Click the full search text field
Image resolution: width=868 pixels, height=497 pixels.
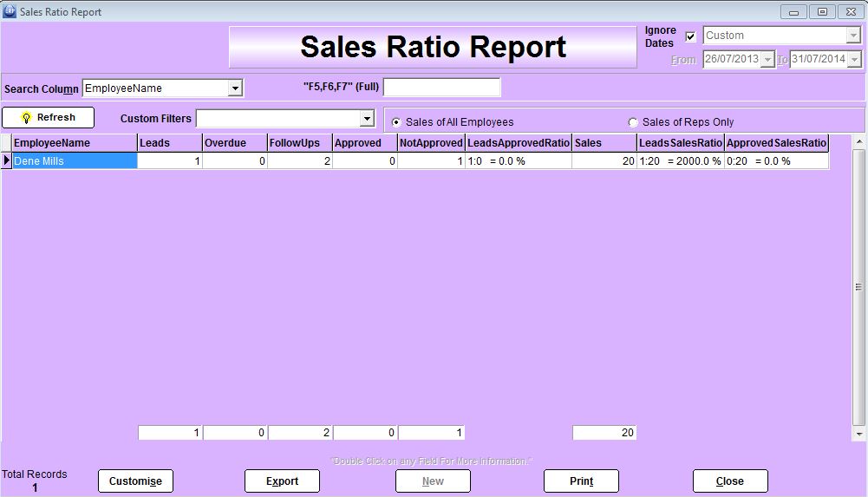point(441,88)
